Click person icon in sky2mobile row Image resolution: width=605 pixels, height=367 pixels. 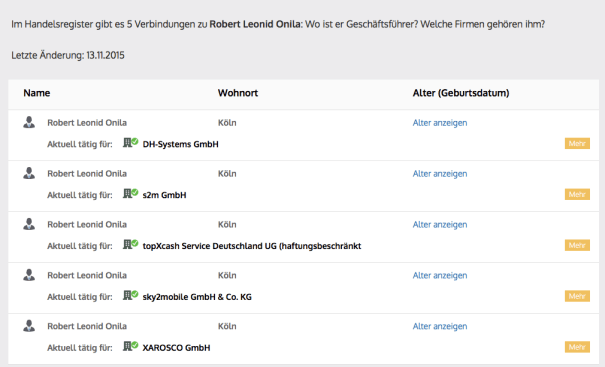pyautogui.click(x=29, y=275)
